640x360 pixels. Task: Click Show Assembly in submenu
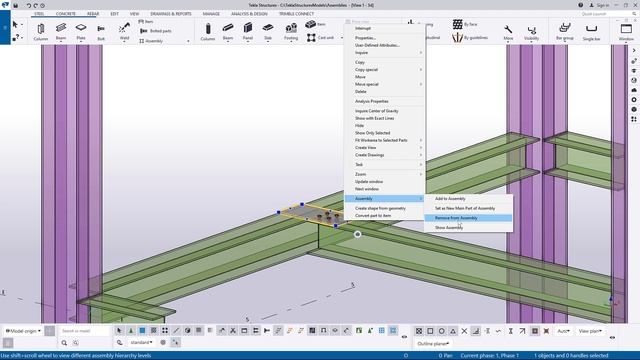coord(468,228)
